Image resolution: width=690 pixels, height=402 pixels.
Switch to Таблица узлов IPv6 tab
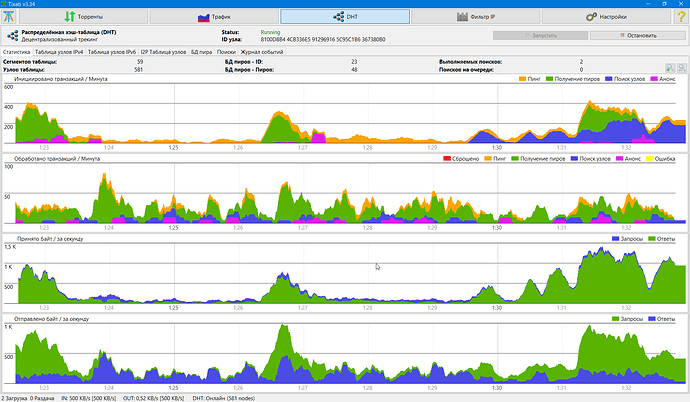point(112,52)
